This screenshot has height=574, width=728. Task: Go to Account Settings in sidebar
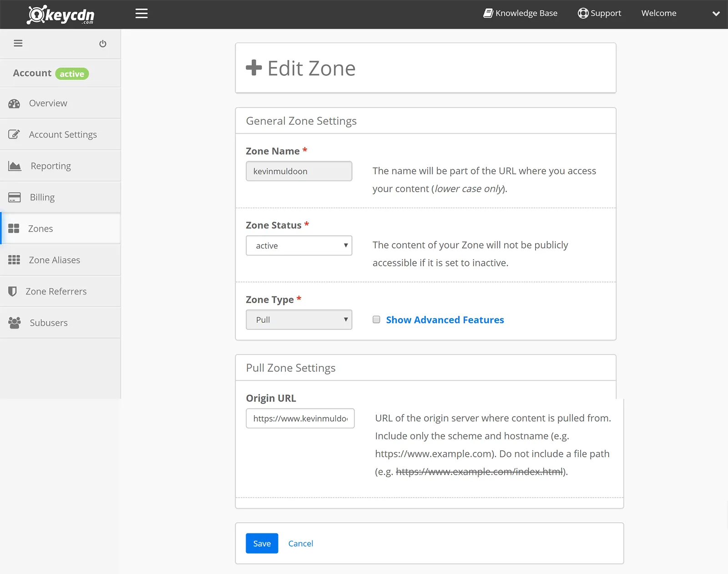(63, 135)
